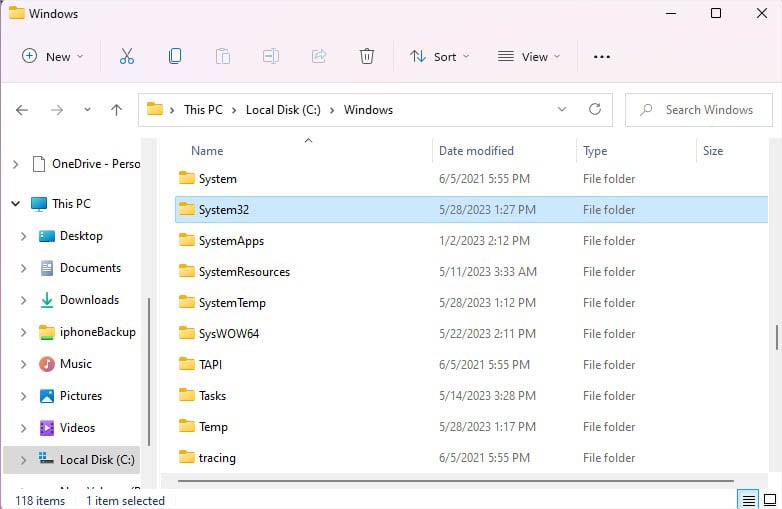This screenshot has width=782, height=509.
Task: Refresh the Windows folder view
Action: click(594, 109)
